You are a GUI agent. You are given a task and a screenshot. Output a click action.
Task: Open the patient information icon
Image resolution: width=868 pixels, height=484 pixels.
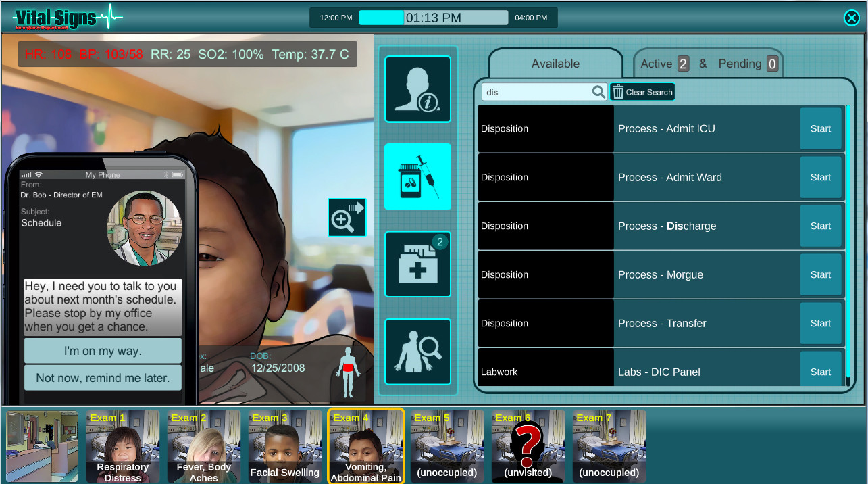coord(417,89)
